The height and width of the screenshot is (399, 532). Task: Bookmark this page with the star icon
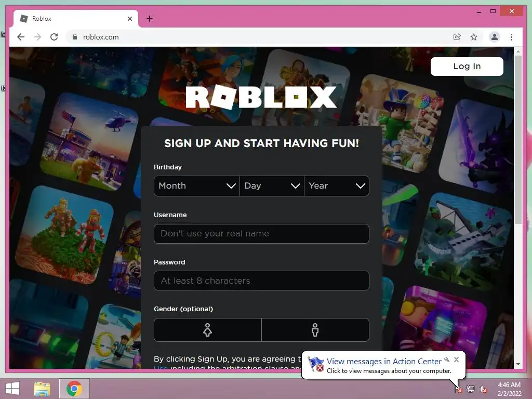[474, 37]
